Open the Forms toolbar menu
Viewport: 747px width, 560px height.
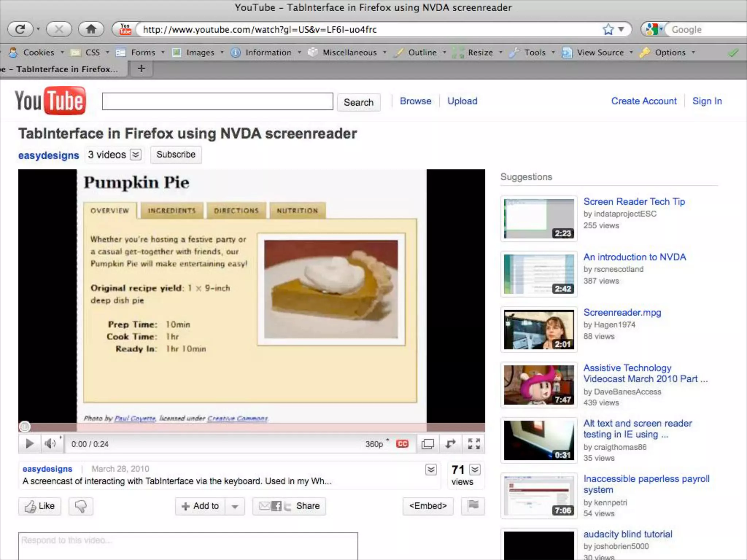[143, 52]
